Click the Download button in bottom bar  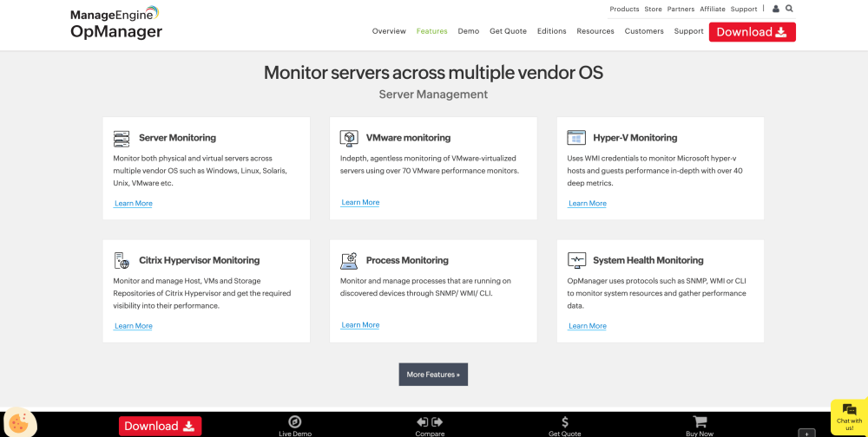[160, 426]
